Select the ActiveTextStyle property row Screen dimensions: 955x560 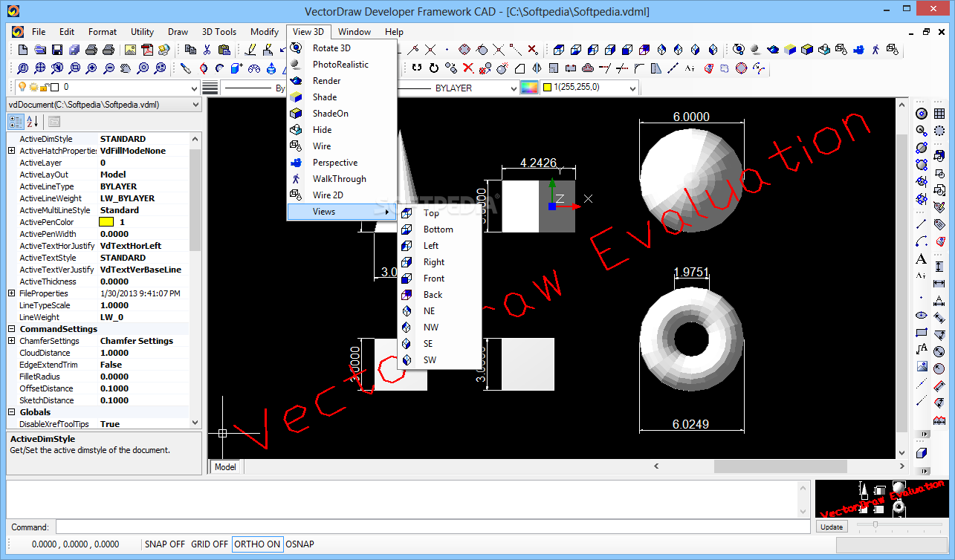point(99,258)
